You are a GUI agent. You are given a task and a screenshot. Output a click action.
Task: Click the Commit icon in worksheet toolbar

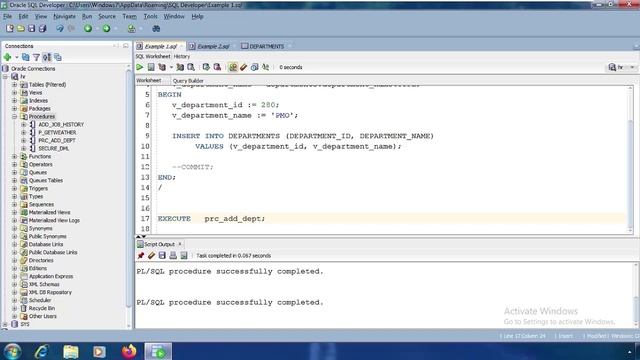pyautogui.click(x=206, y=67)
